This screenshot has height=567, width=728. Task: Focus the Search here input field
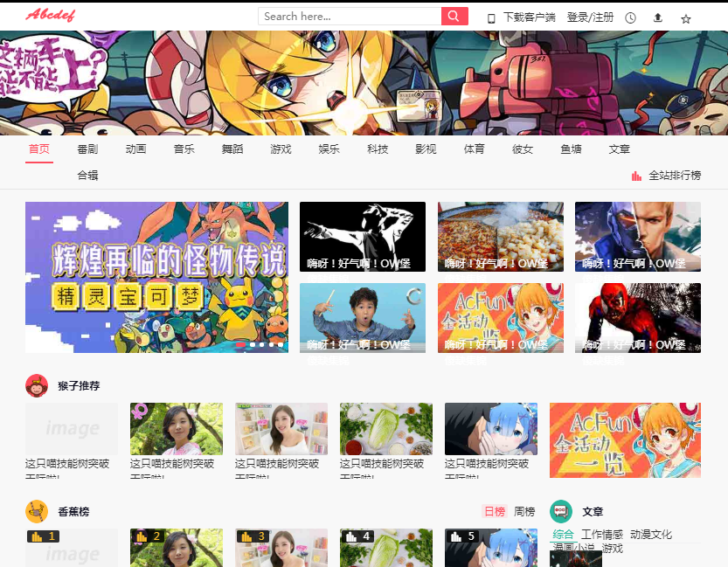pyautogui.click(x=350, y=17)
